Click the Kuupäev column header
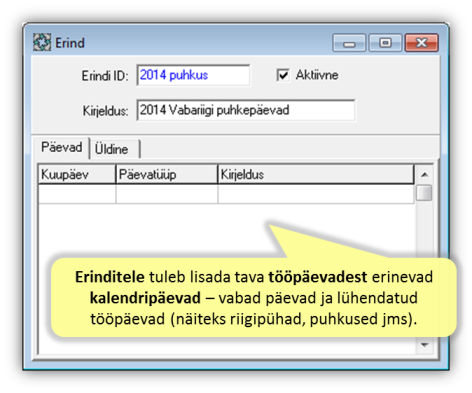The height and width of the screenshot is (393, 472). 77,174
